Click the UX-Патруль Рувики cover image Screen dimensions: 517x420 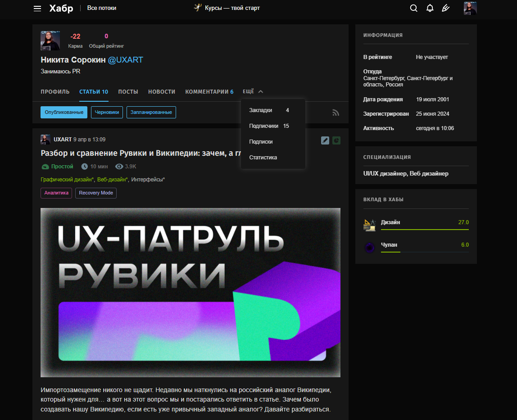click(190, 292)
